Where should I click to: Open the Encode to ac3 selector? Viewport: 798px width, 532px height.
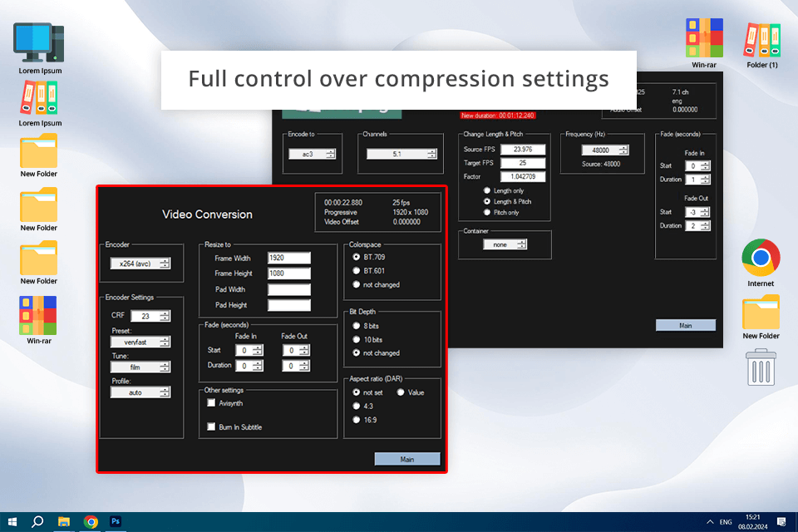tap(312, 154)
